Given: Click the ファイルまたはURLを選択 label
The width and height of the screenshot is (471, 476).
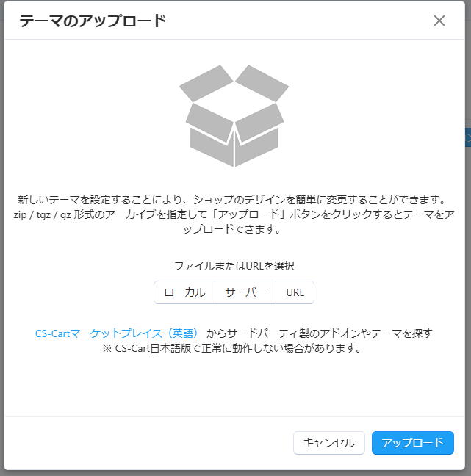Looking at the screenshot, I should 234,266.
